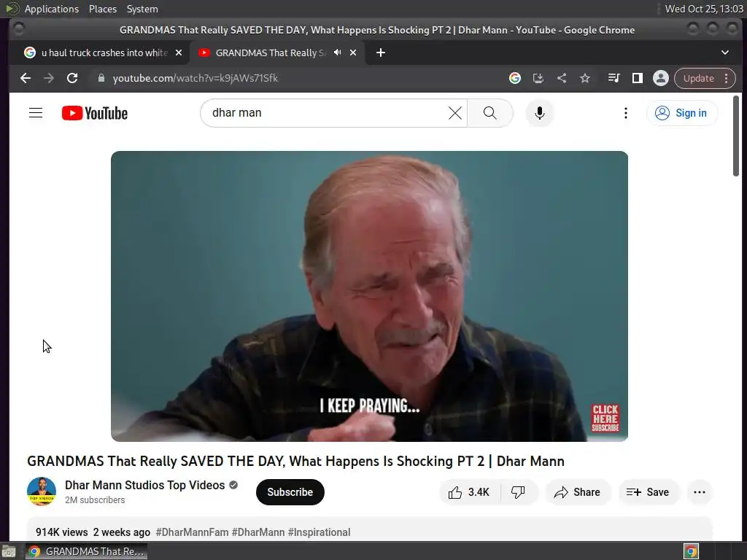
Task: Click the 'Click Here Subscribe' video watermark
Action: pos(605,418)
